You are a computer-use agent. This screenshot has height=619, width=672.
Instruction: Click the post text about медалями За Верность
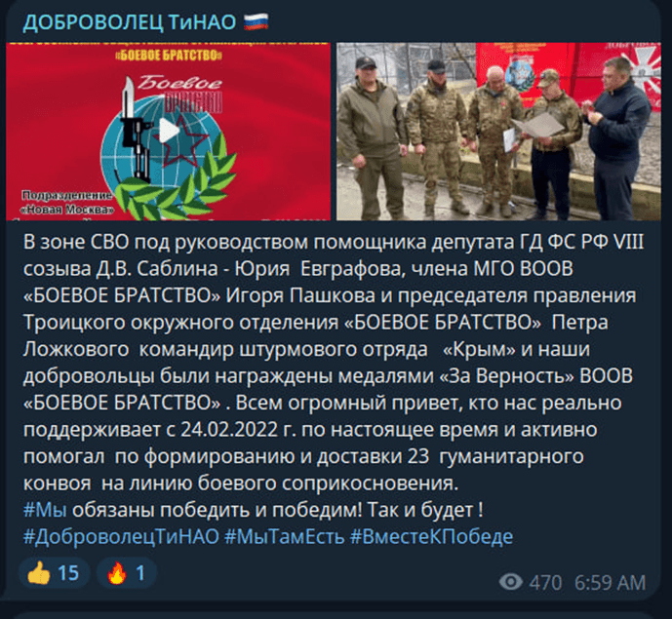[328, 375]
